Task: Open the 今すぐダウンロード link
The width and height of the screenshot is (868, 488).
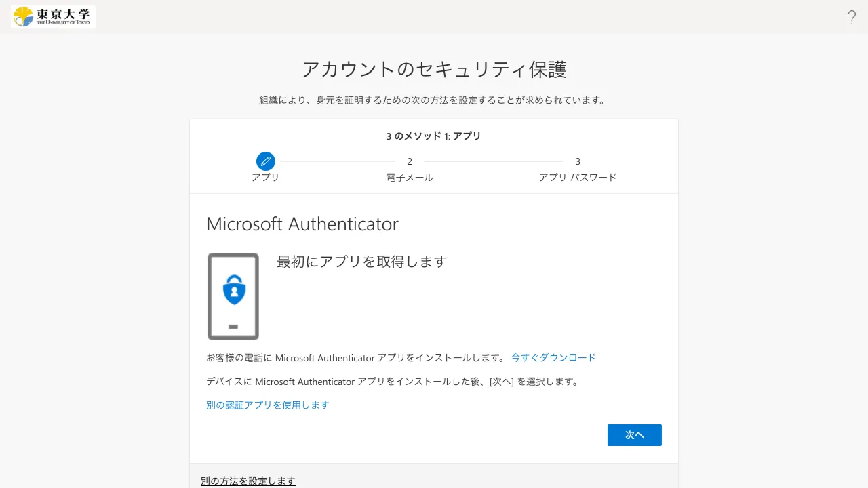Action: (x=553, y=358)
